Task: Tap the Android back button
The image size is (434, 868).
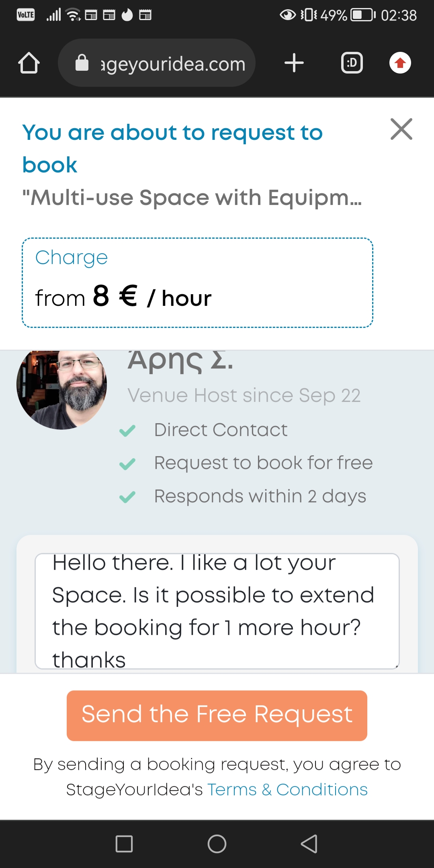Action: pos(309,843)
